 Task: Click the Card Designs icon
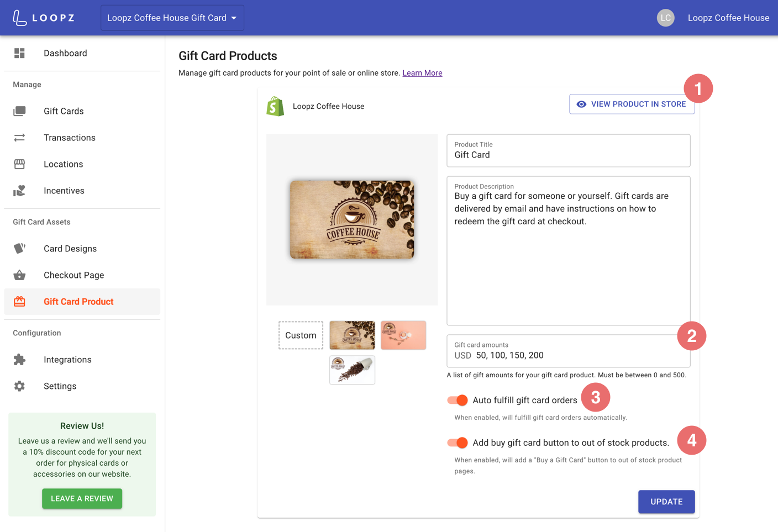point(19,249)
